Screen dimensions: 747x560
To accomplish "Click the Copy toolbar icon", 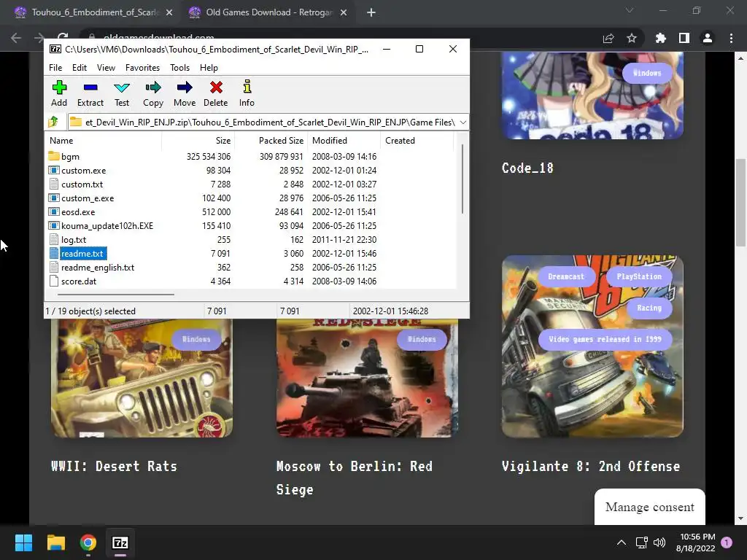I will (x=153, y=87).
